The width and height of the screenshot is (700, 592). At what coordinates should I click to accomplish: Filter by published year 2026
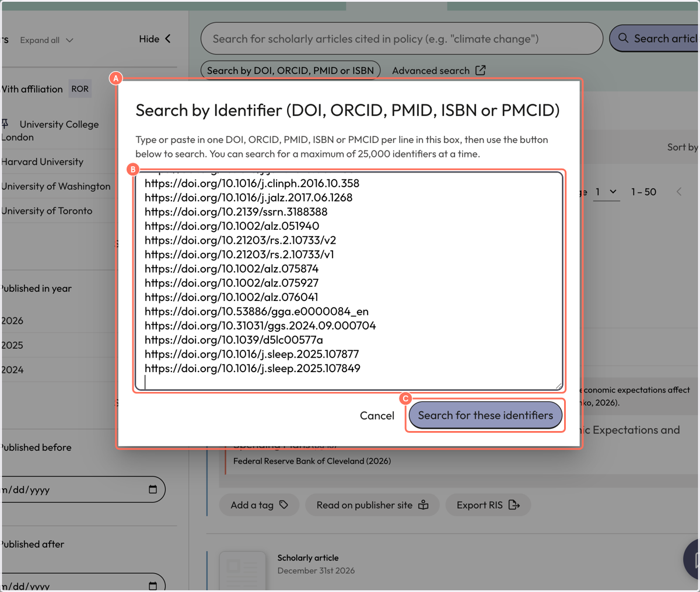(x=12, y=320)
